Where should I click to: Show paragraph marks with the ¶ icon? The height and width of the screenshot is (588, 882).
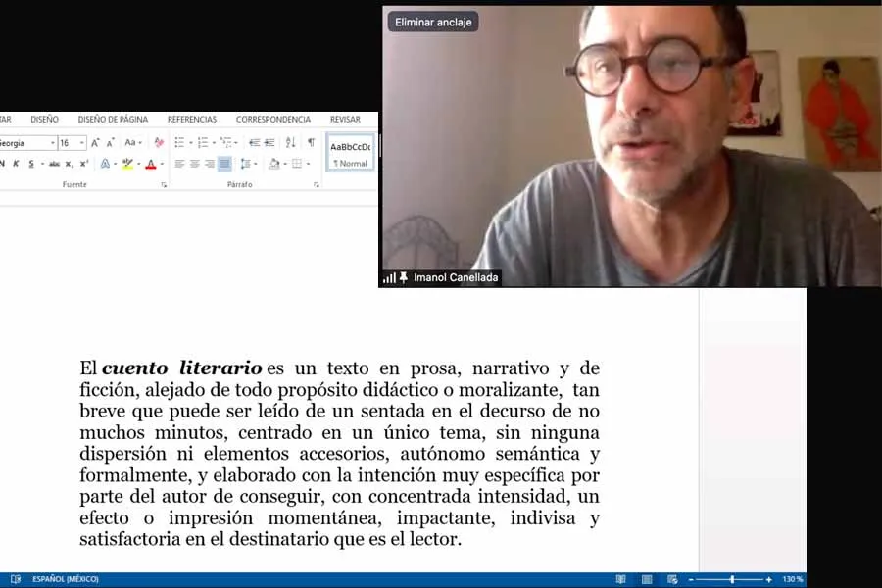pyautogui.click(x=310, y=141)
